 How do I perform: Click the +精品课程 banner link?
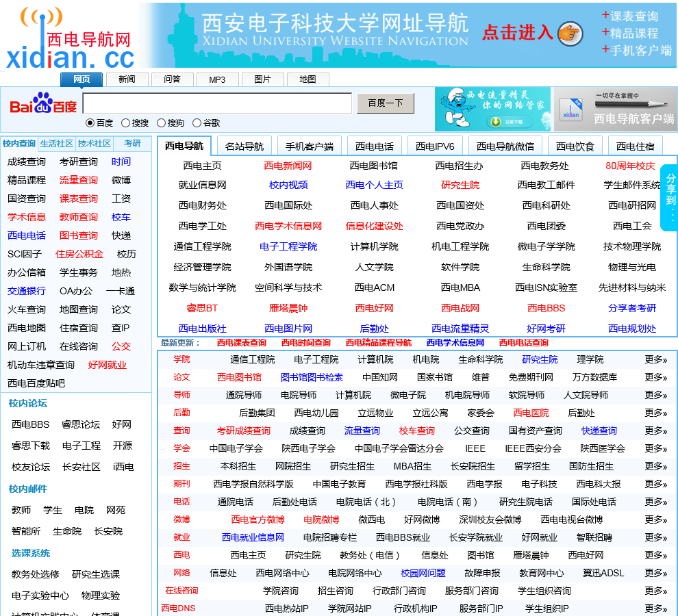tap(630, 34)
